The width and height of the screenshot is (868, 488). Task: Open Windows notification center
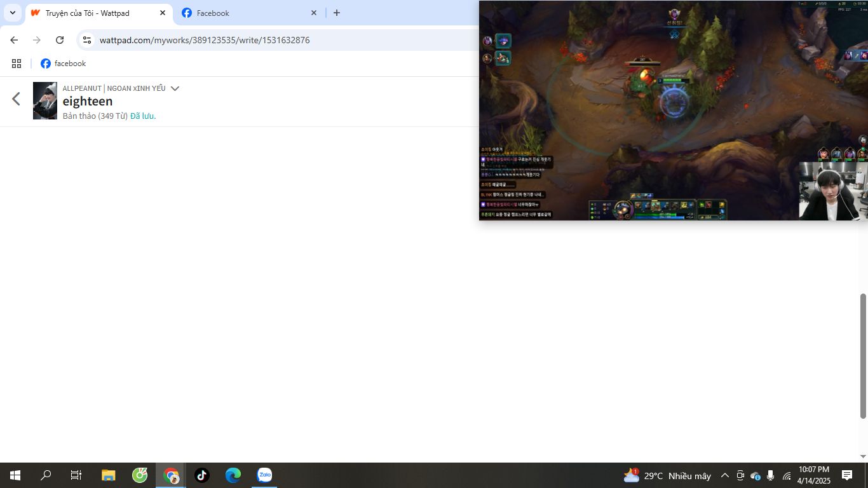[x=847, y=475]
